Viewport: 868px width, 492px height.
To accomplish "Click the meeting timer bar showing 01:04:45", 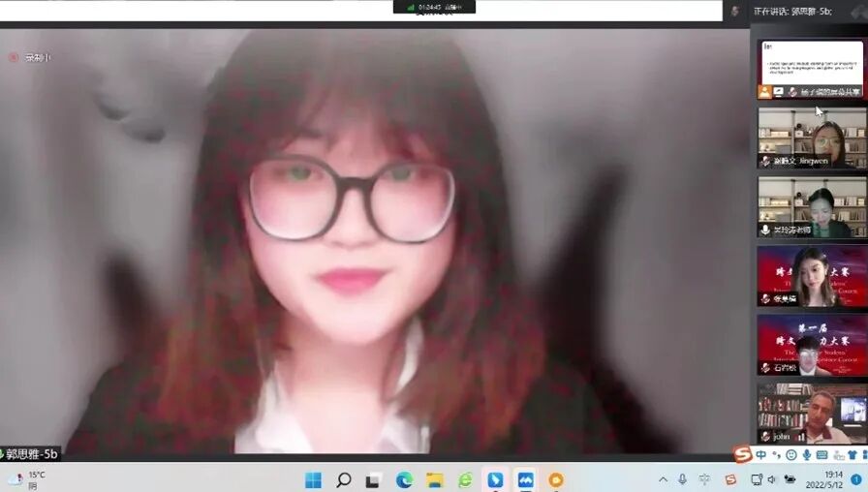I will [x=434, y=7].
